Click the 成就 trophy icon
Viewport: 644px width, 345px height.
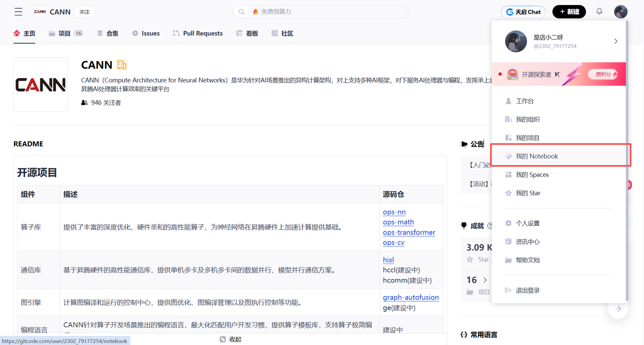click(x=464, y=226)
